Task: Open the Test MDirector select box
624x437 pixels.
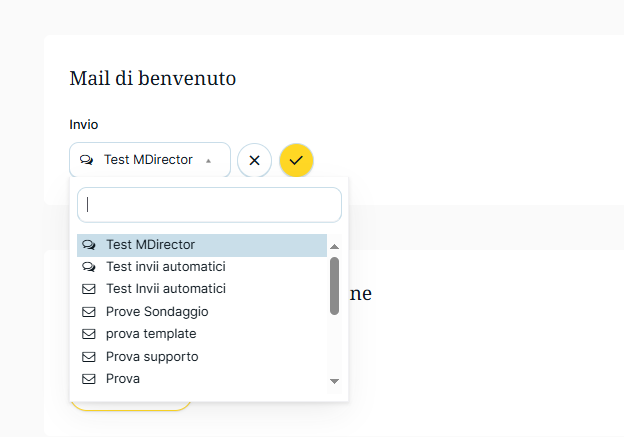Action: coord(148,160)
